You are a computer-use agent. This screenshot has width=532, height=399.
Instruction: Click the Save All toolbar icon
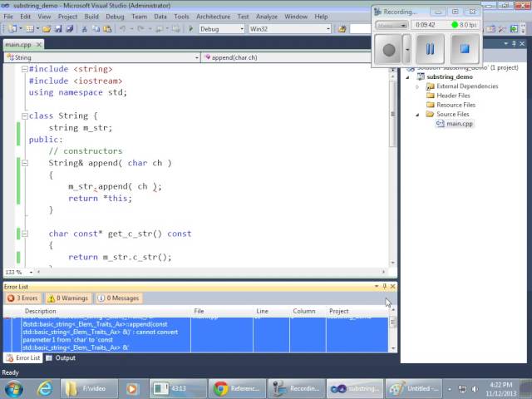(x=70, y=29)
